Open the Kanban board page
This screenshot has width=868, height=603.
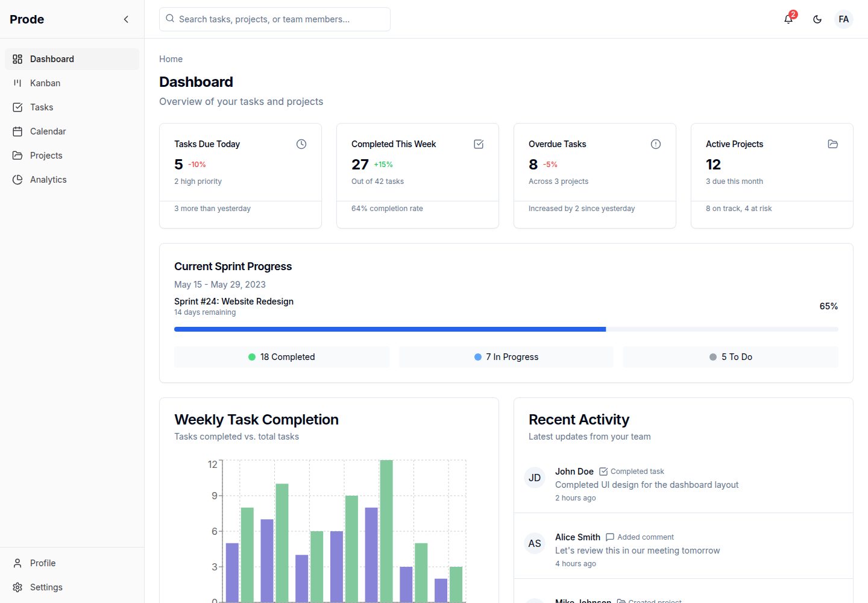pos(72,83)
